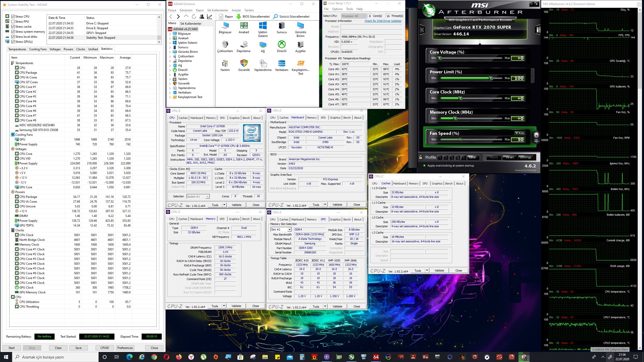Toggle Stress cache checkbox
This screenshot has height=362, width=644.
click(x=13, y=27)
